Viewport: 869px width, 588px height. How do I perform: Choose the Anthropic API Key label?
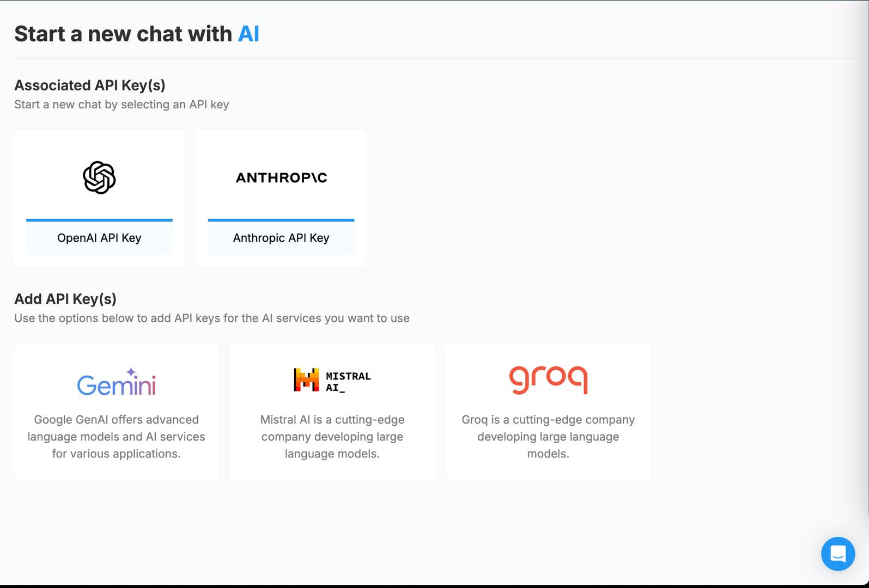pyautogui.click(x=281, y=238)
